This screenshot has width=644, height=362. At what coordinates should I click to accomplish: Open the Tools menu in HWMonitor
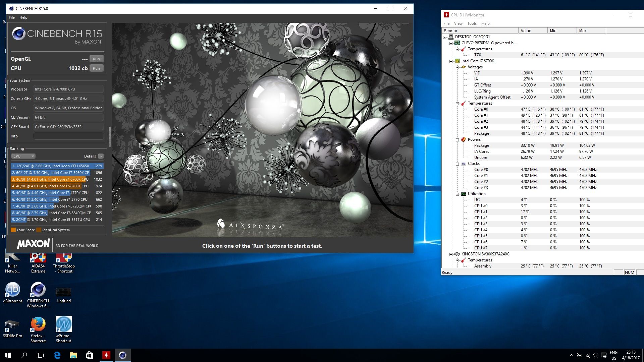pos(472,23)
